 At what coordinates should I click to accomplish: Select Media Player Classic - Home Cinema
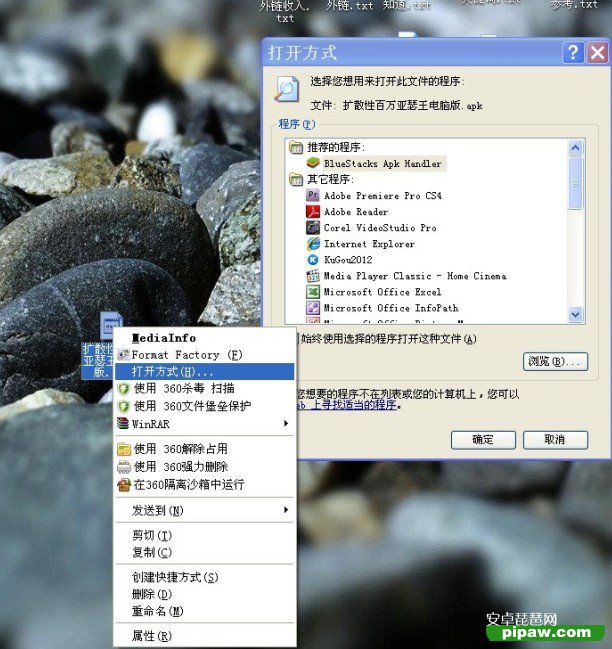414,276
